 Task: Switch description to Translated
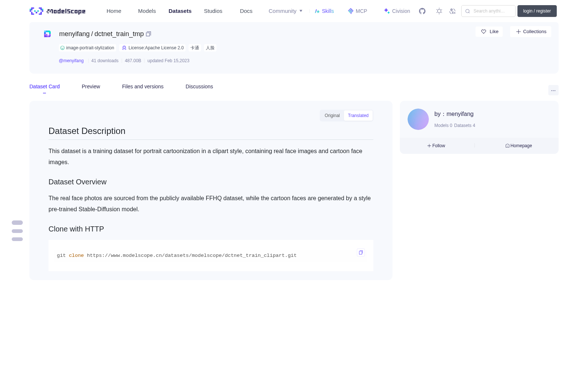[358, 116]
